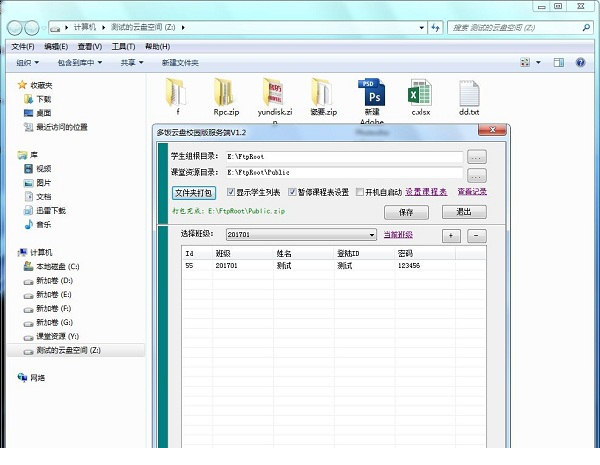Expand the address bar history dropdown arrow

421,28
